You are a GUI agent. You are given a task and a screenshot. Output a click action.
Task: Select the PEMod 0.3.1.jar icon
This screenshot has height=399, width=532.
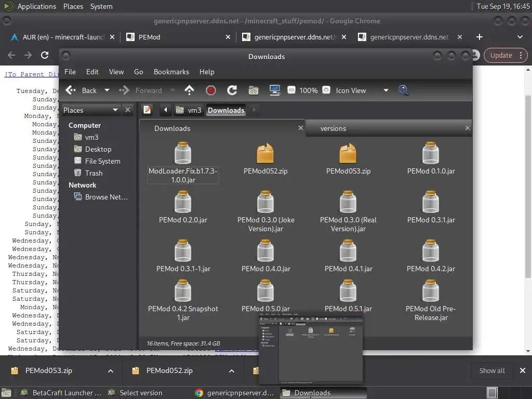(431, 202)
